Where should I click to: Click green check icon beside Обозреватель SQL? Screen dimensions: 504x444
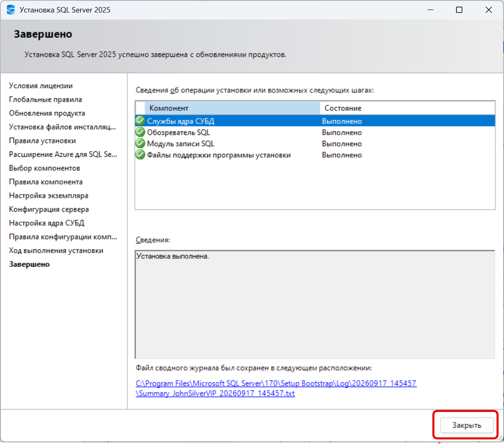pos(140,132)
